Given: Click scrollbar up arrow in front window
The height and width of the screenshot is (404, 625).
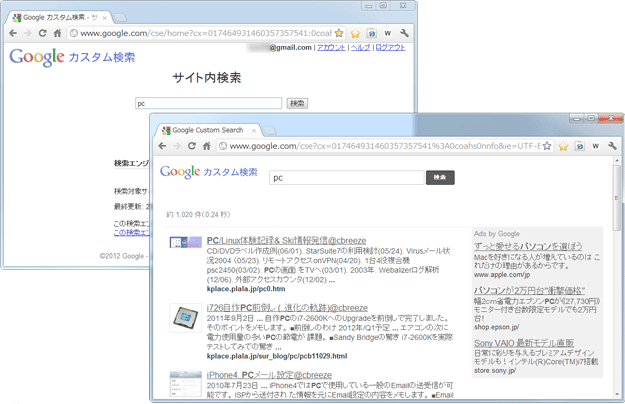Looking at the screenshot, I should click(617, 160).
